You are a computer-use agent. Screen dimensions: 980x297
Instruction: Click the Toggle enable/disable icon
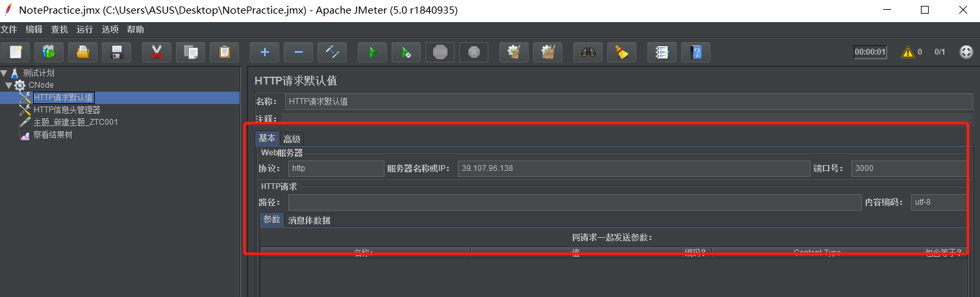[332, 52]
